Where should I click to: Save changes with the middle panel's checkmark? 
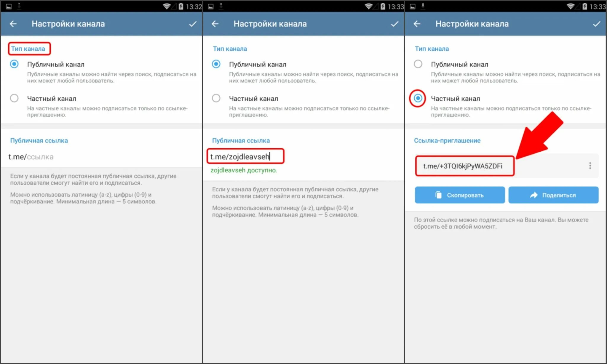click(x=395, y=24)
